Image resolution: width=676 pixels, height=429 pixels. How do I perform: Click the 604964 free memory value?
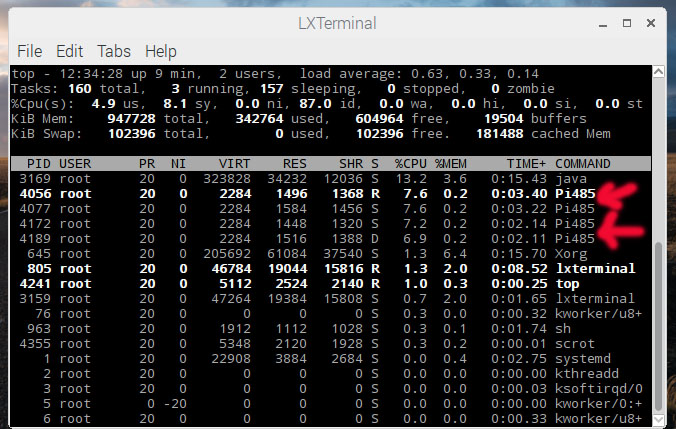pyautogui.click(x=379, y=119)
